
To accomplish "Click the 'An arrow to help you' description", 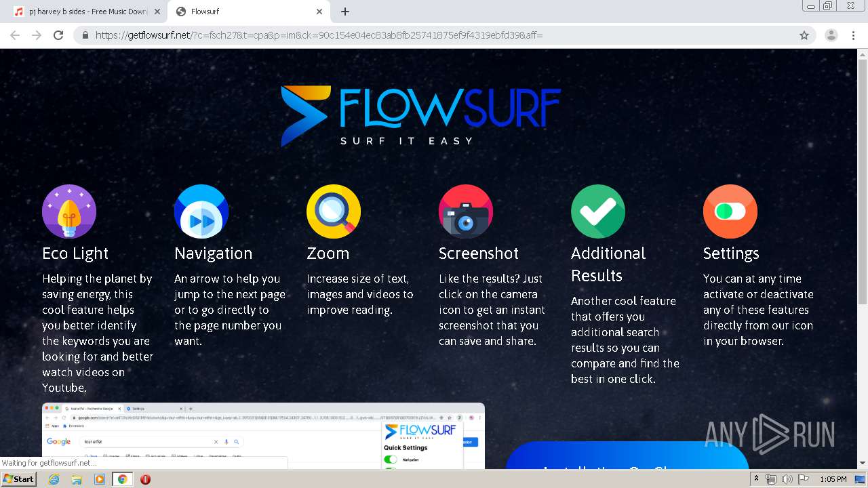I will pyautogui.click(x=230, y=310).
